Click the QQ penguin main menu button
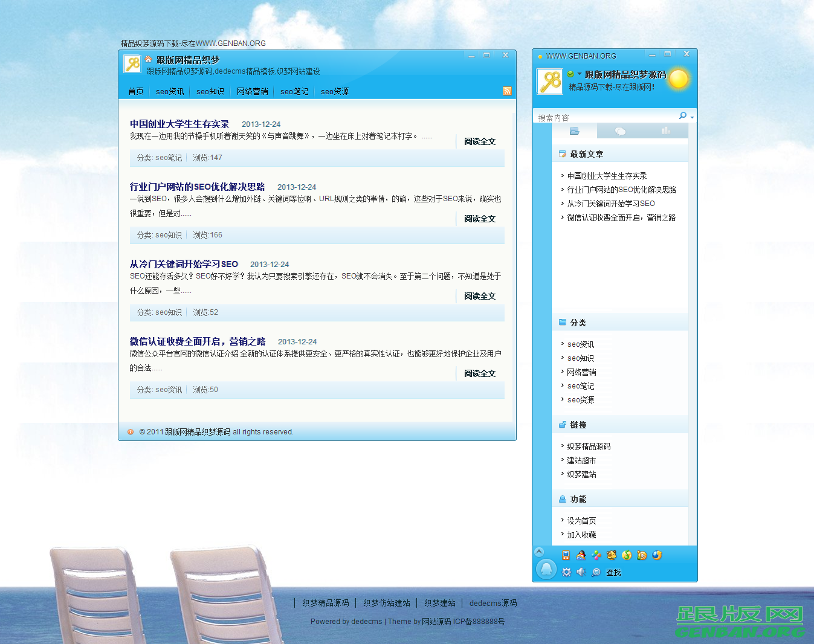 tap(546, 569)
